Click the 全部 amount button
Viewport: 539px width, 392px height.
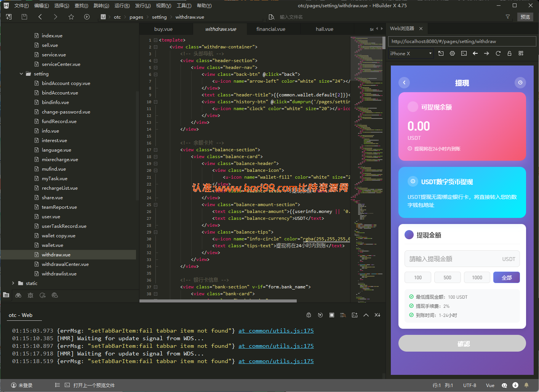507,277
